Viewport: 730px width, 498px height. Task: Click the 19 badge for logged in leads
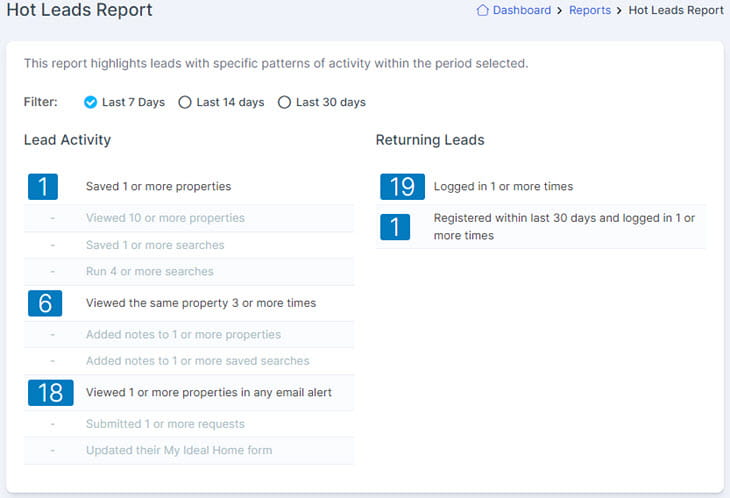pyautogui.click(x=402, y=187)
